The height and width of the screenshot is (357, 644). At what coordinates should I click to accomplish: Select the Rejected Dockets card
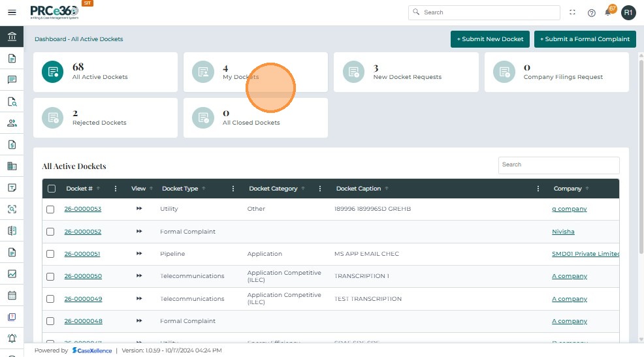105,118
